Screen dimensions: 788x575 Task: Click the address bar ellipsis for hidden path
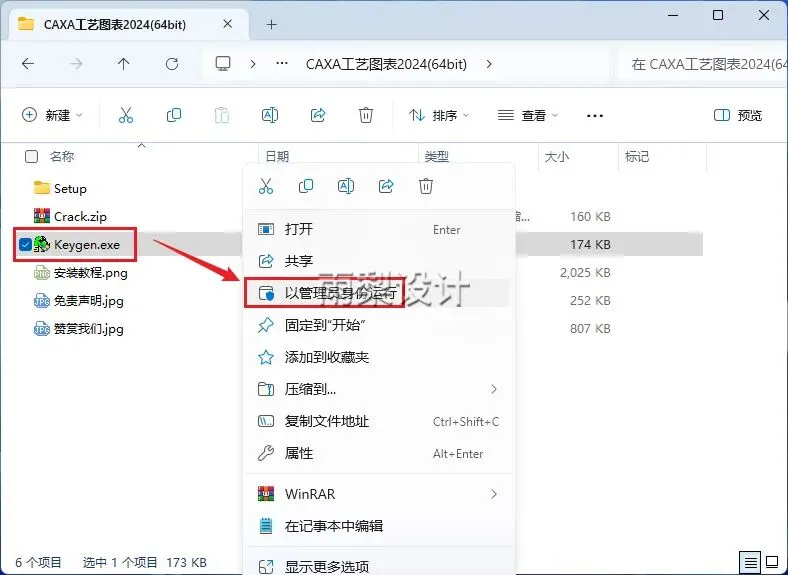[282, 64]
